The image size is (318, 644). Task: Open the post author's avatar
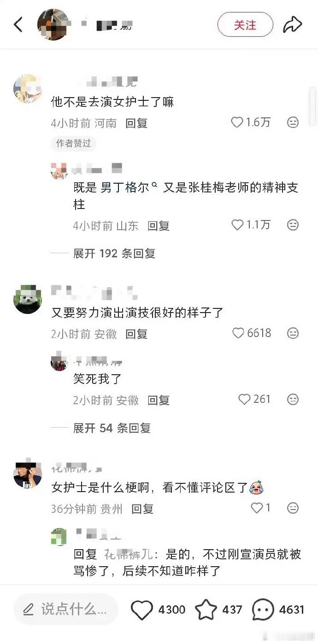point(53,24)
